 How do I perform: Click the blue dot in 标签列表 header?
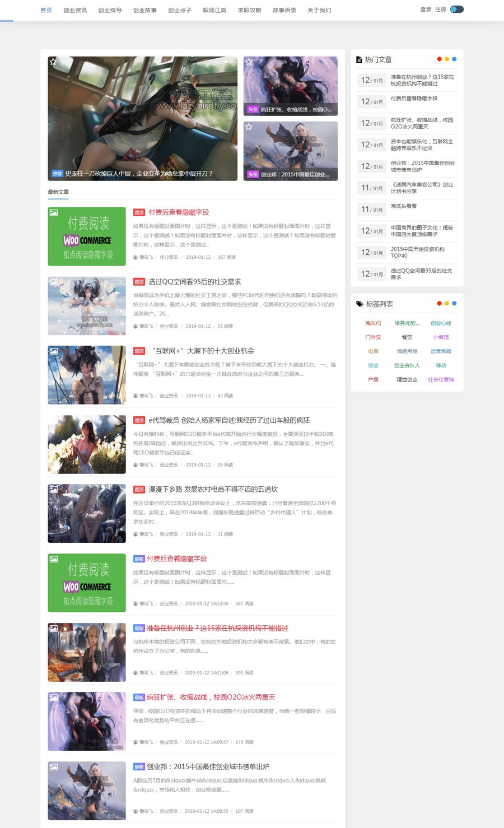coord(454,303)
